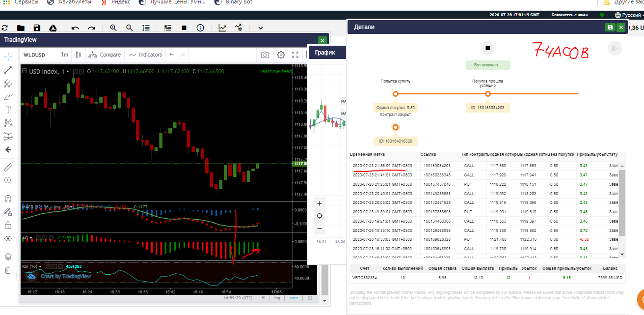The image size is (644, 315).
Task: Change the 1m chart interval
Action: click(64, 55)
